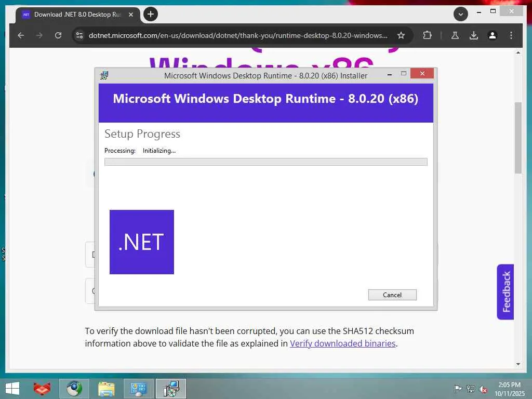Viewport: 532px width, 399px height.
Task: Open the red app in the taskbar
Action: pos(42,389)
